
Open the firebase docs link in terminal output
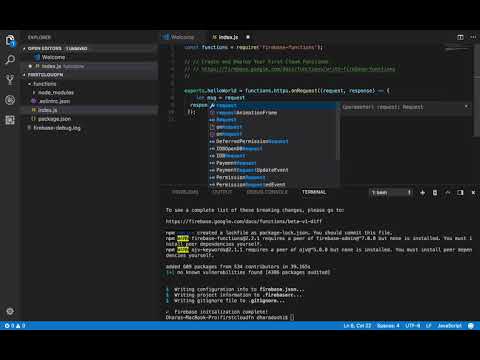pyautogui.click(x=244, y=221)
